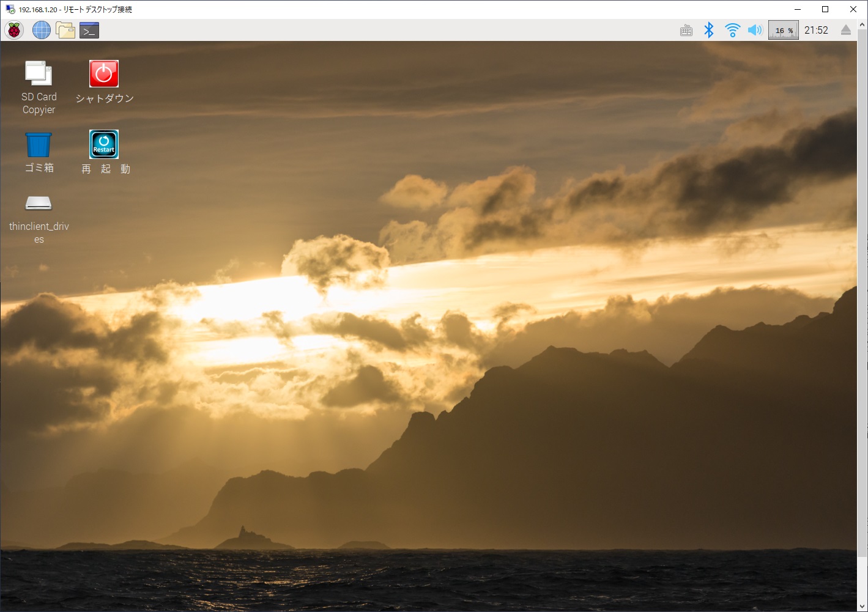Viewport: 868px width, 612px height.
Task: Open the Wi-Fi network list
Action: tap(732, 30)
